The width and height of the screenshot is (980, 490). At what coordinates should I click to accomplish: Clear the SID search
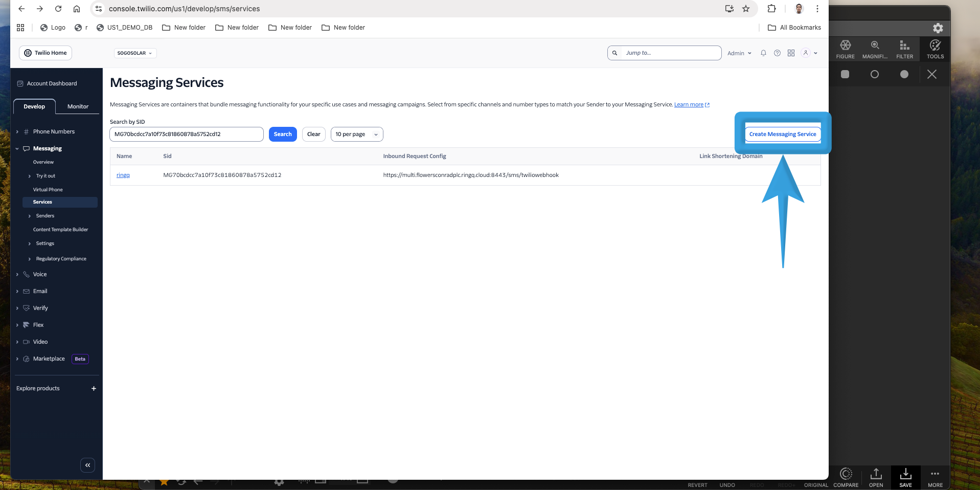[314, 135]
